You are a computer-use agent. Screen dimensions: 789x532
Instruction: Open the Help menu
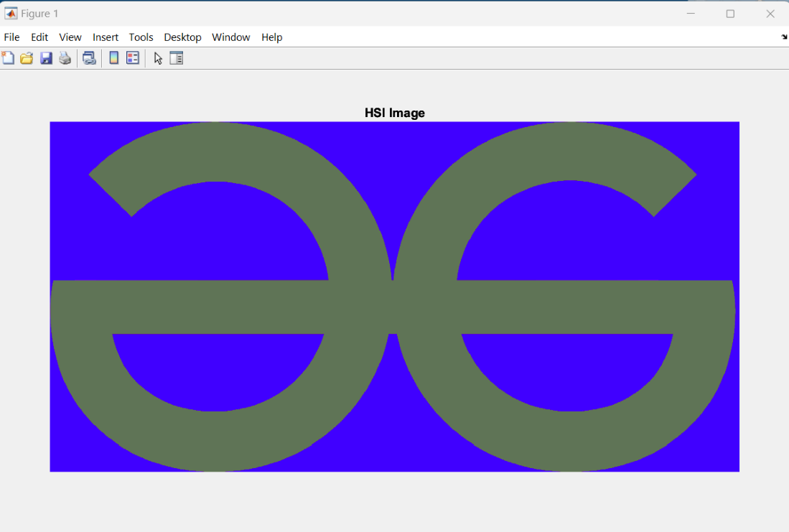point(271,37)
